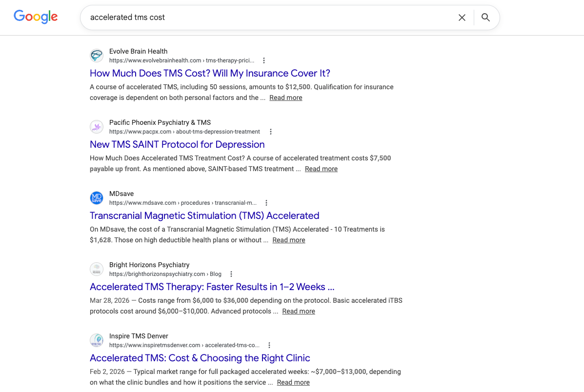Image resolution: width=584 pixels, height=392 pixels.
Task: Click 'Pacific Phoenix Psychiatry & TMS' site name
Action: click(160, 122)
